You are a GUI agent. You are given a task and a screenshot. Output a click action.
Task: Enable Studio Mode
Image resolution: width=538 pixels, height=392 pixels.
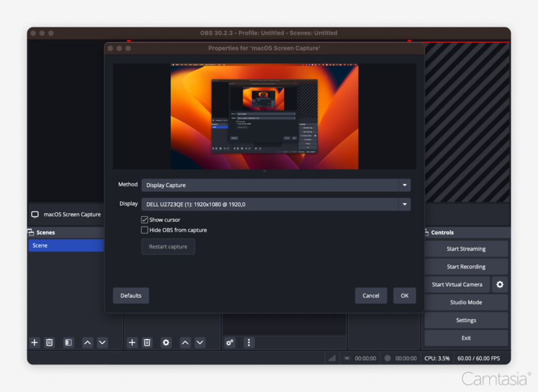tap(466, 303)
